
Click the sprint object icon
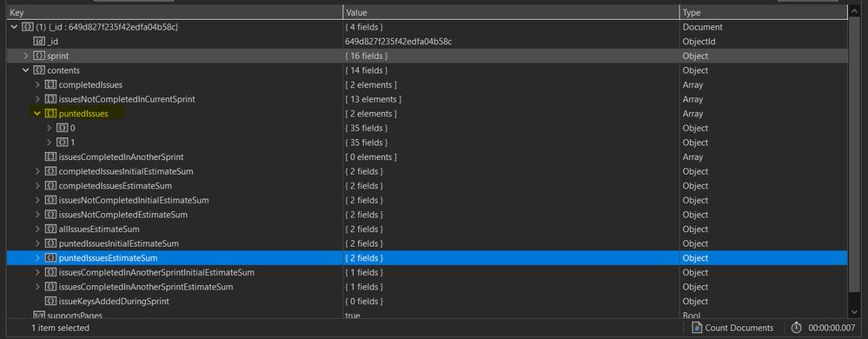click(x=39, y=56)
